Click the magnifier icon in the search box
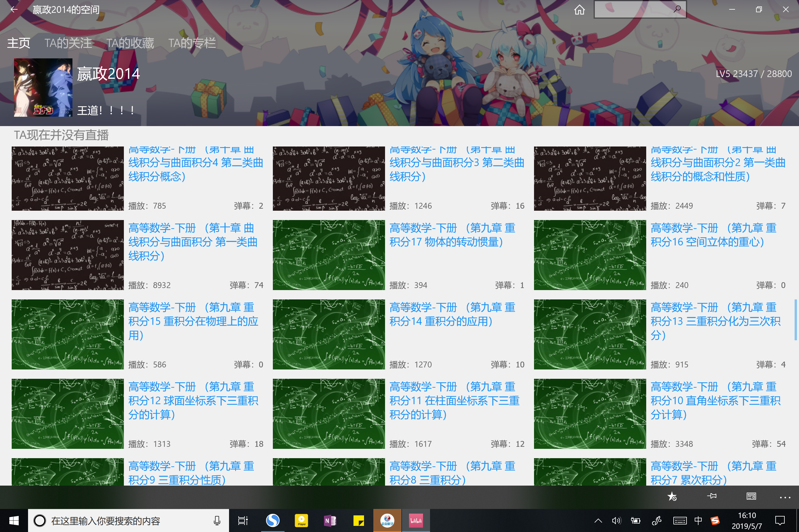The height and width of the screenshot is (532, 799). tap(676, 9)
